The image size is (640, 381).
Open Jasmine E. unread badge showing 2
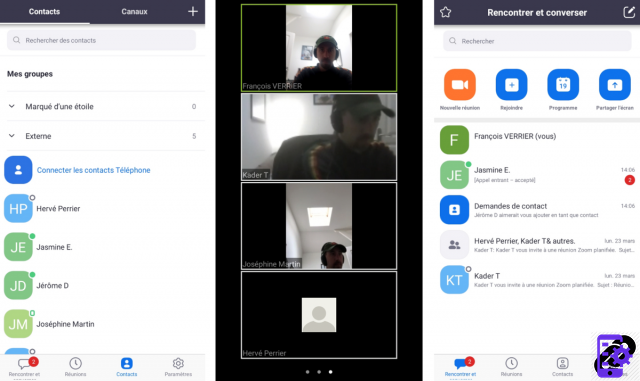(629, 180)
